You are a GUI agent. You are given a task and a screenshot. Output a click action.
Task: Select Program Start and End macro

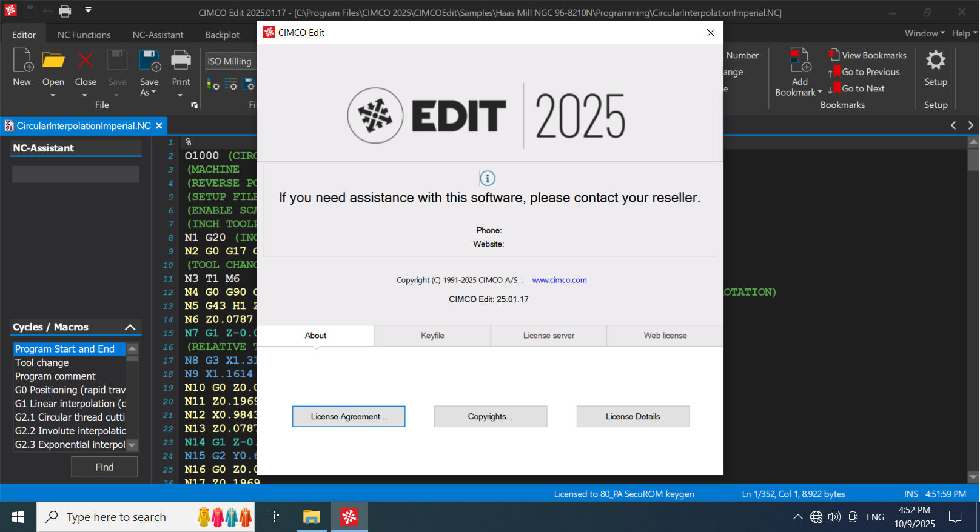pos(69,349)
